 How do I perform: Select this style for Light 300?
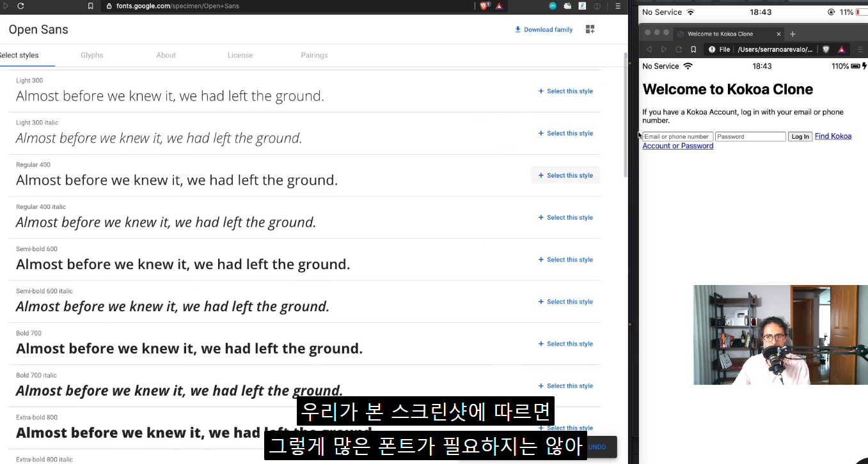[565, 91]
